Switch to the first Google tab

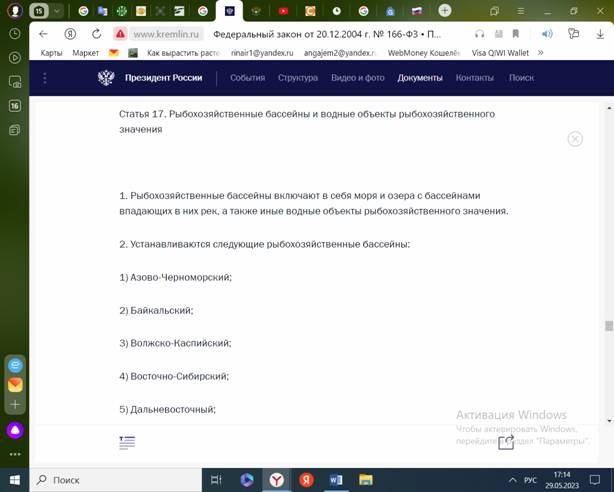tap(83, 11)
